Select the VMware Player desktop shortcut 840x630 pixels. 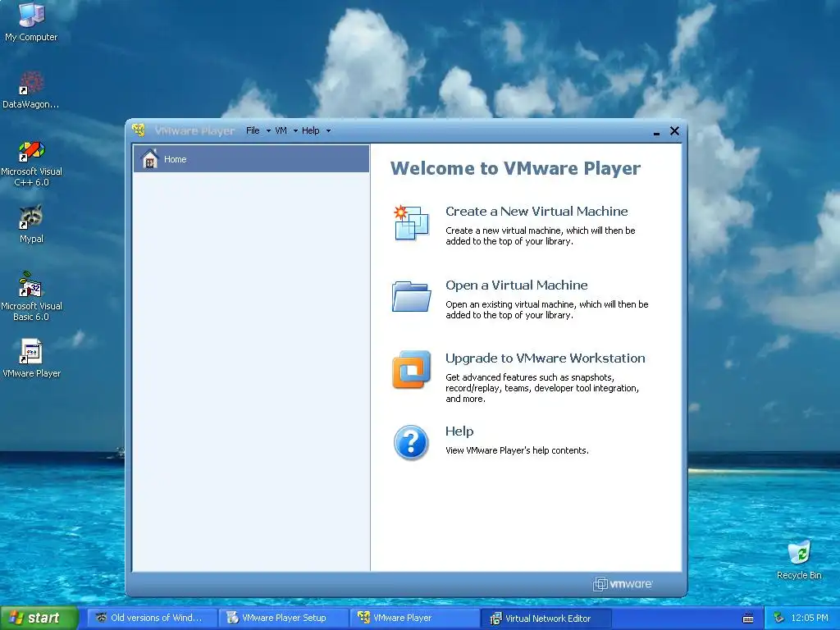pyautogui.click(x=31, y=358)
